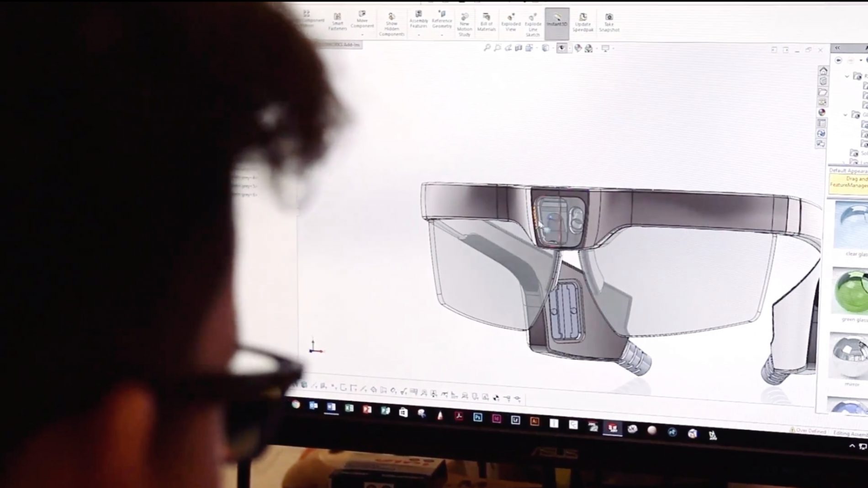The height and width of the screenshot is (488, 868).
Task: Click the Section View icon
Action: tap(519, 47)
